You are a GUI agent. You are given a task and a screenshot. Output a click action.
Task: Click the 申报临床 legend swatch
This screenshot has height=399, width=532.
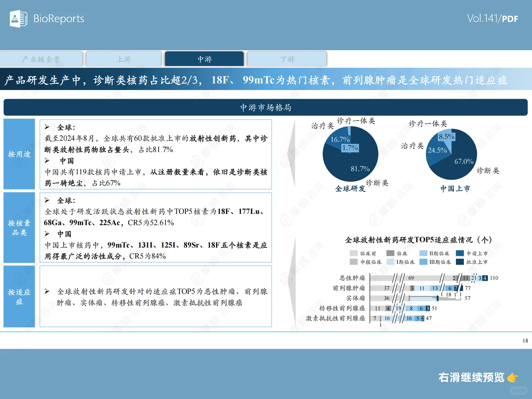(x=353, y=262)
